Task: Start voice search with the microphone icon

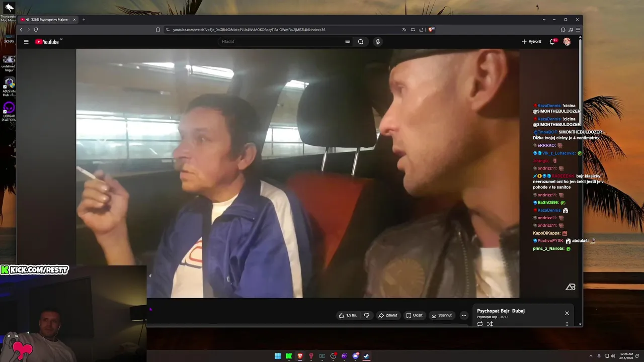Action: point(378,42)
